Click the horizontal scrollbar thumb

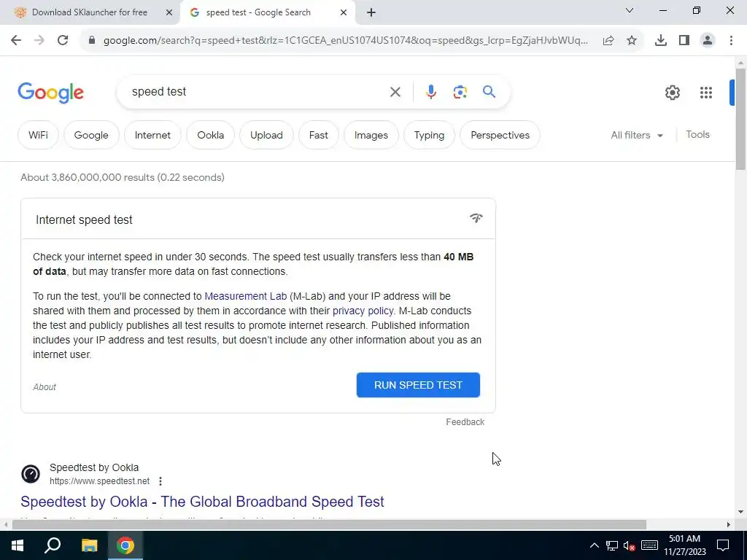[x=329, y=525]
